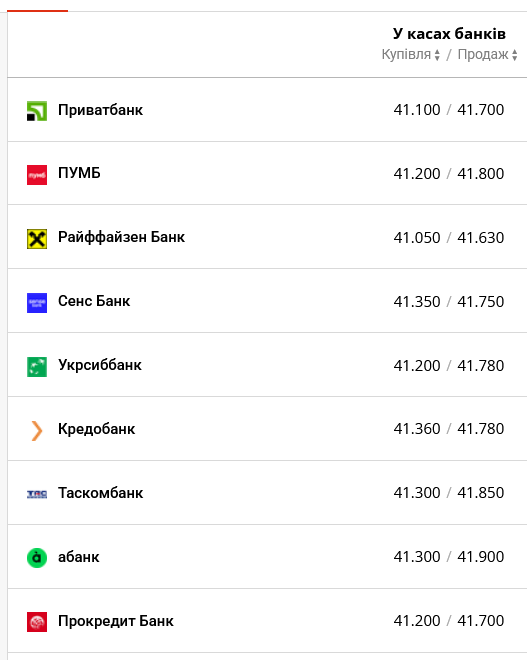Sort by Продаж column arrows
The height and width of the screenshot is (660, 527).
pos(514,55)
